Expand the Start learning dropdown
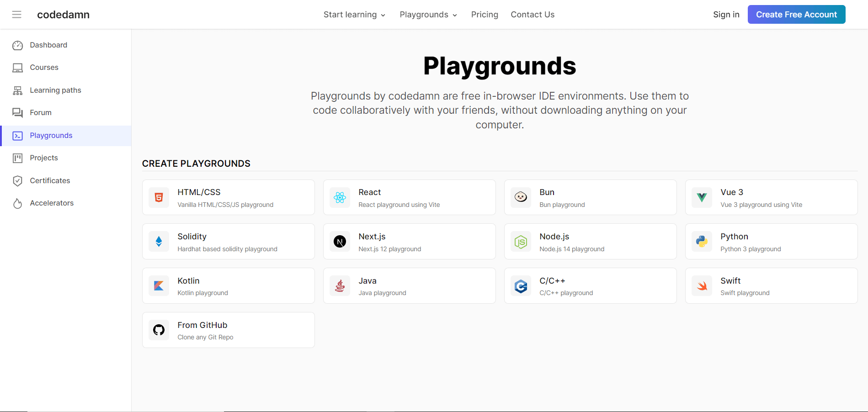The width and height of the screenshot is (868, 412). point(354,15)
